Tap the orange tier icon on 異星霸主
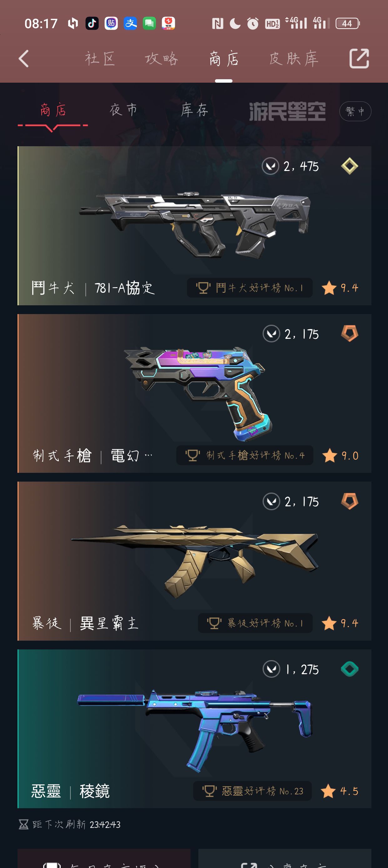Viewport: 388px width, 868px height. click(350, 501)
